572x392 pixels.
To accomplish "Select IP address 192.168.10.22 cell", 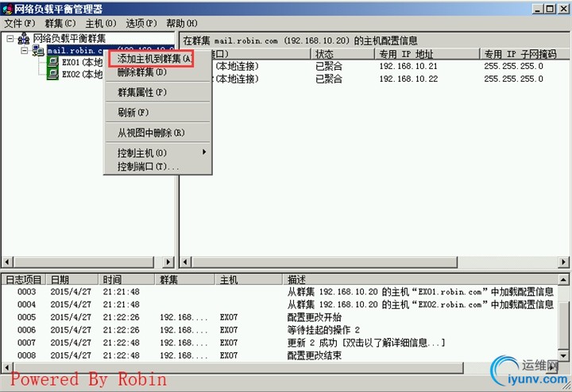I will click(408, 79).
